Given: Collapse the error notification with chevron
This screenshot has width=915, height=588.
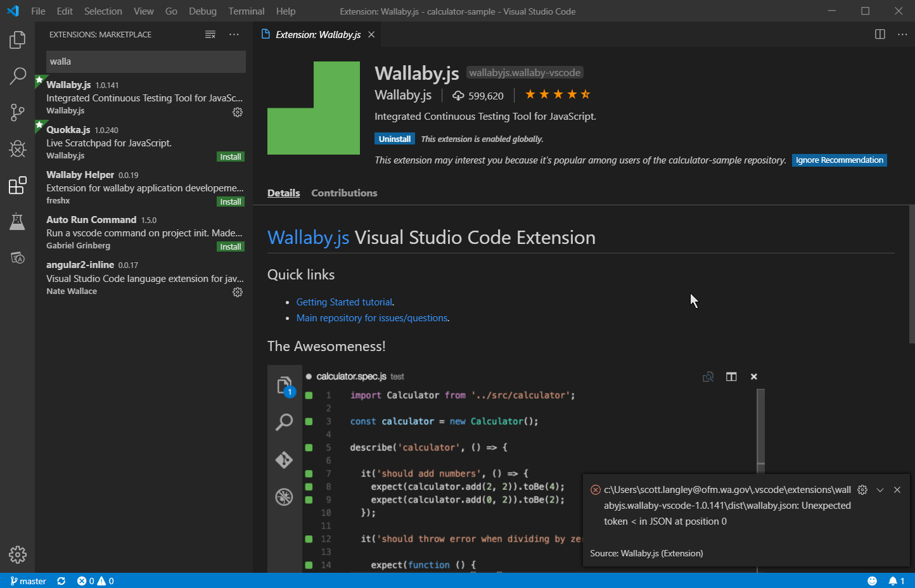Looking at the screenshot, I should (880, 490).
